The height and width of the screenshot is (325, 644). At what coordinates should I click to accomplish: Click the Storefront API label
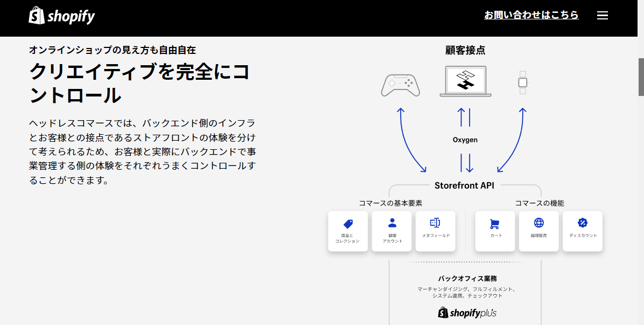(465, 185)
